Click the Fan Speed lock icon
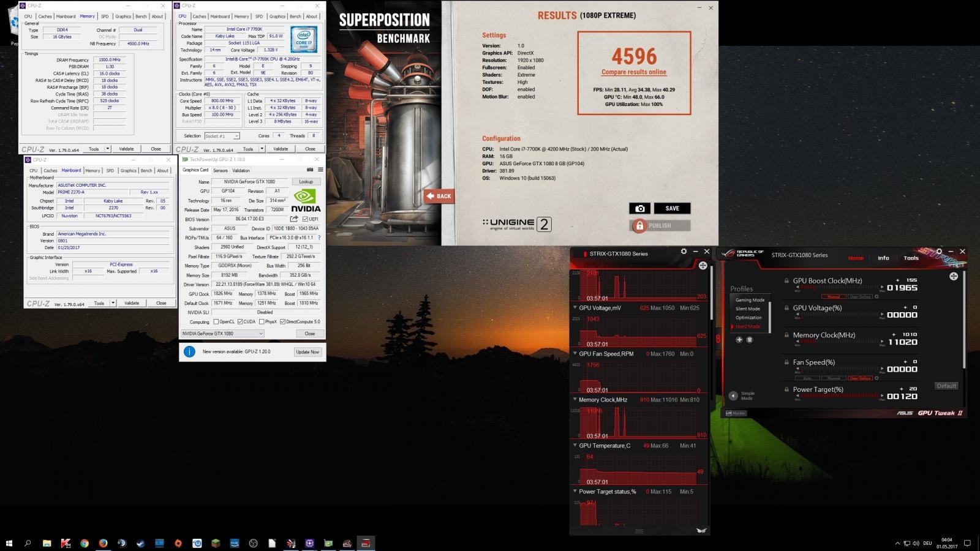Viewport: 980px width, 551px height. [786, 362]
